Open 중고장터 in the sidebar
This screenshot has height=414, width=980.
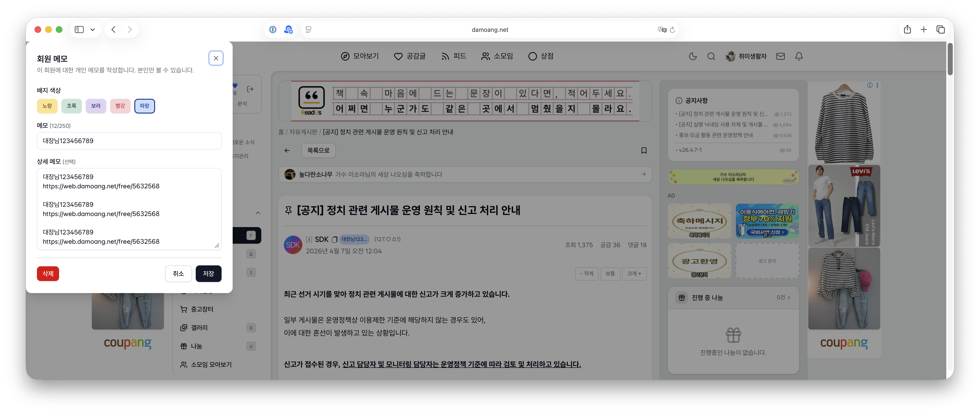pos(202,309)
